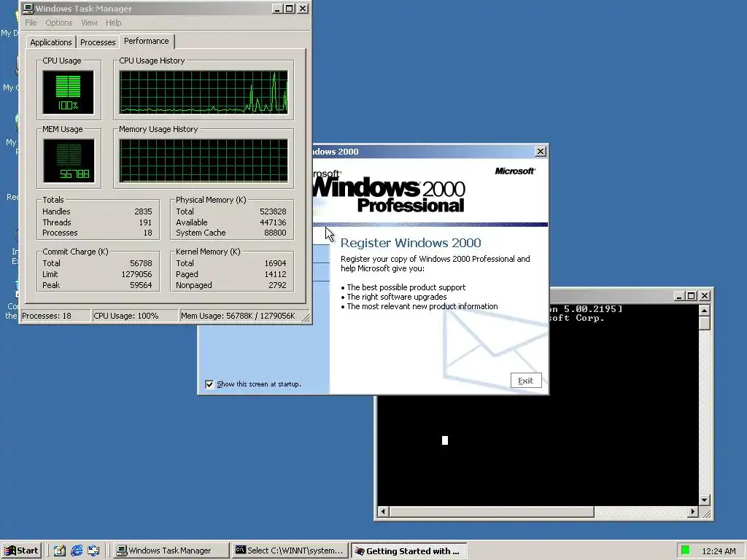The image size is (747, 560).
Task: Open the Help menu in Task Manager
Action: point(113,23)
